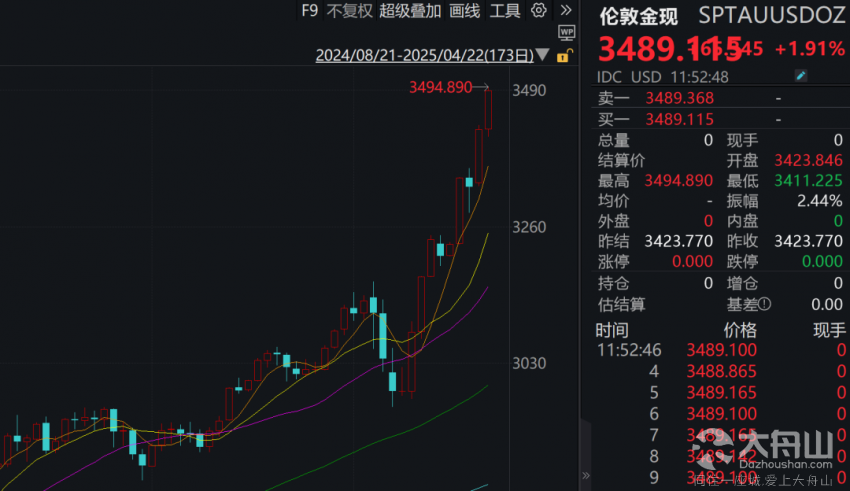Toggle the orange unlock padlock icon
Image resolution: width=850 pixels, height=491 pixels.
[x=564, y=55]
